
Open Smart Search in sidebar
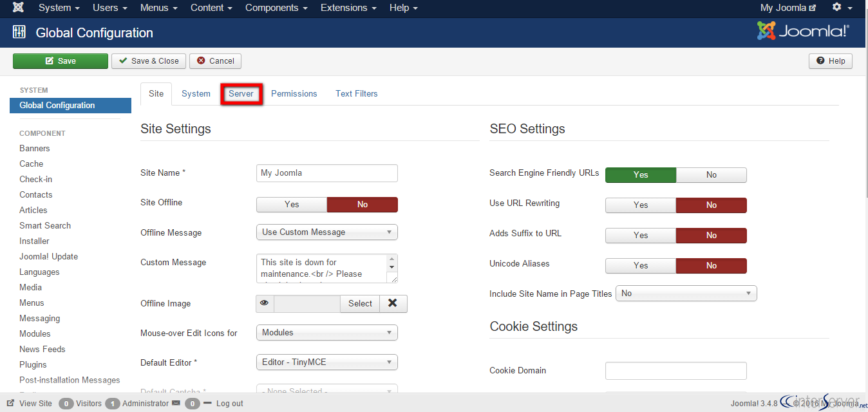45,226
